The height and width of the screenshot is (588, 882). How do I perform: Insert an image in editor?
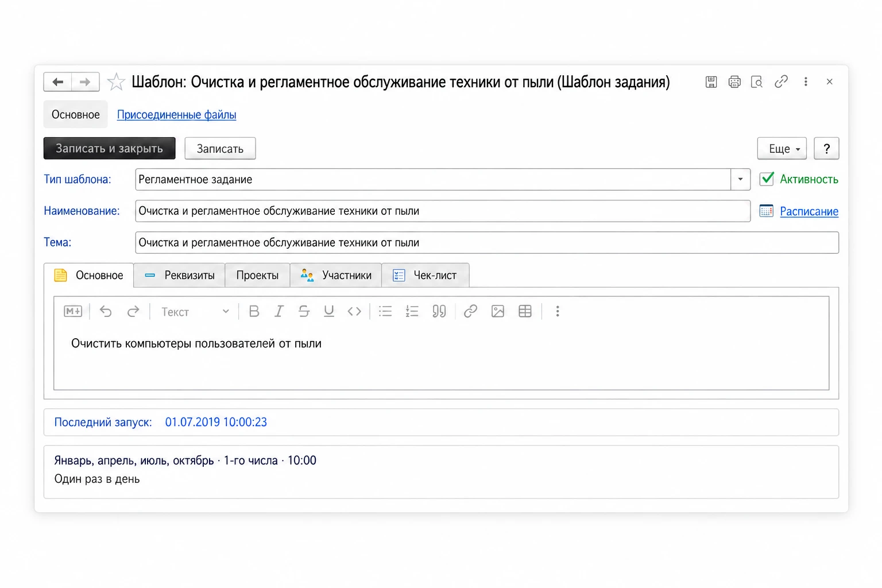[x=498, y=311]
